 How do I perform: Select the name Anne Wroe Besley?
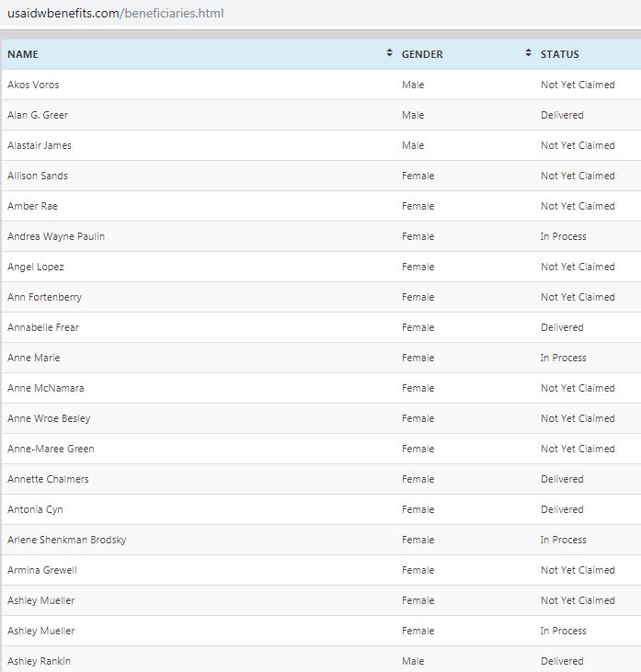(49, 418)
